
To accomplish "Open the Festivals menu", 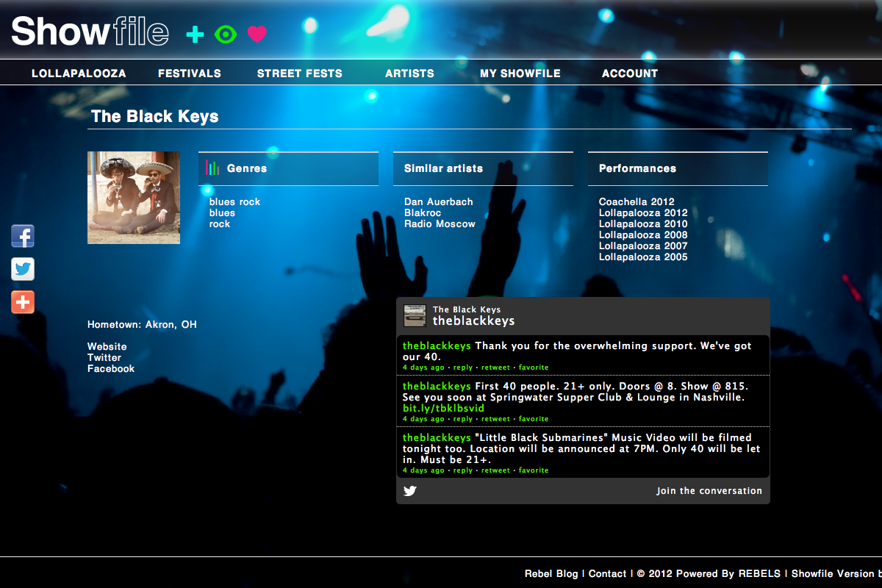I will 190,73.
